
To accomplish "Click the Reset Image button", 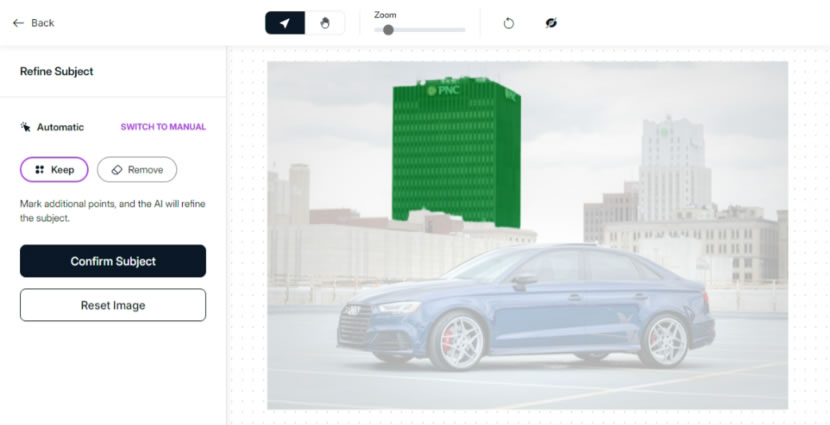I will (x=113, y=305).
